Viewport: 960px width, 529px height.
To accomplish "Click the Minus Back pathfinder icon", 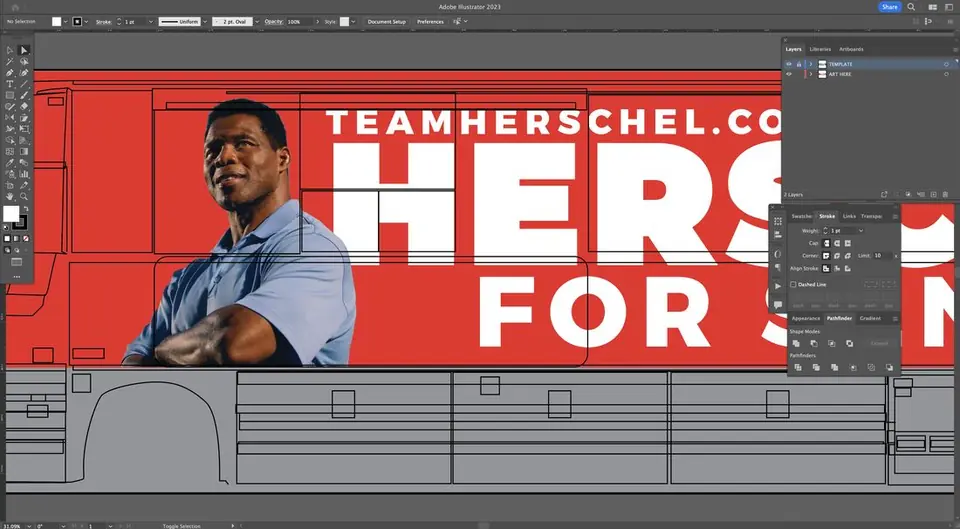I will (x=890, y=367).
